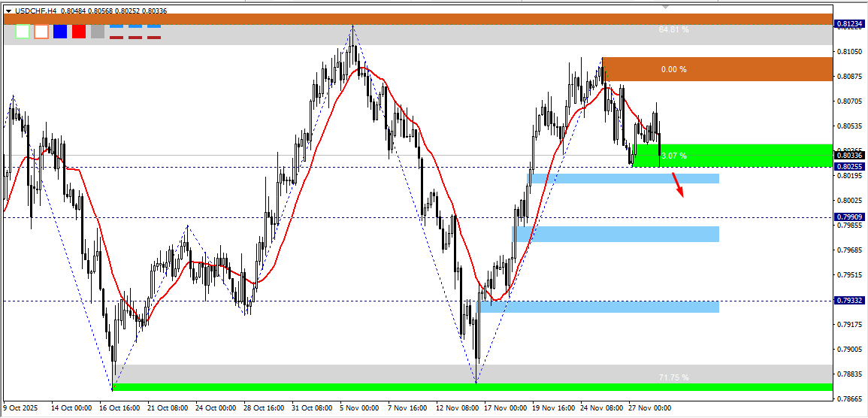
Task: Select the 0.00 % orange zone label
Action: tap(673, 69)
